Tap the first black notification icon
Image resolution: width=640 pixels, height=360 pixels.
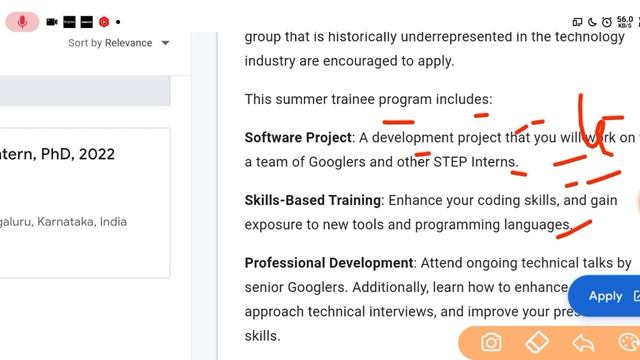click(69, 22)
